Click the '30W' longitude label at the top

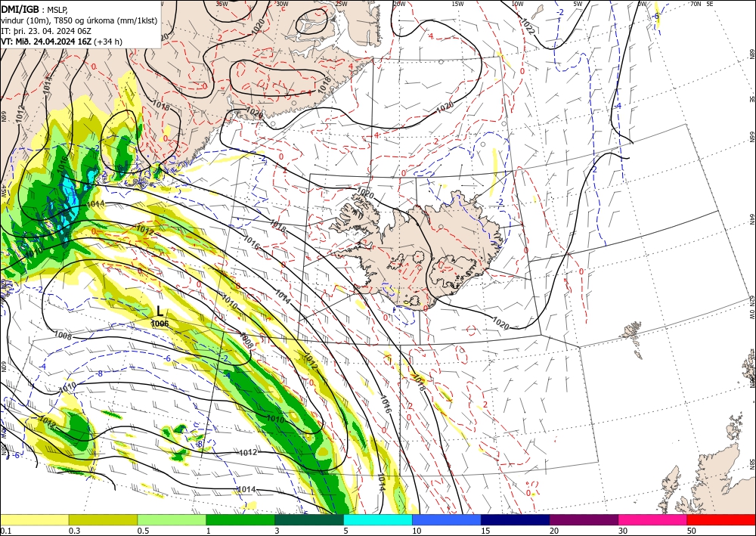tap(282, 4)
